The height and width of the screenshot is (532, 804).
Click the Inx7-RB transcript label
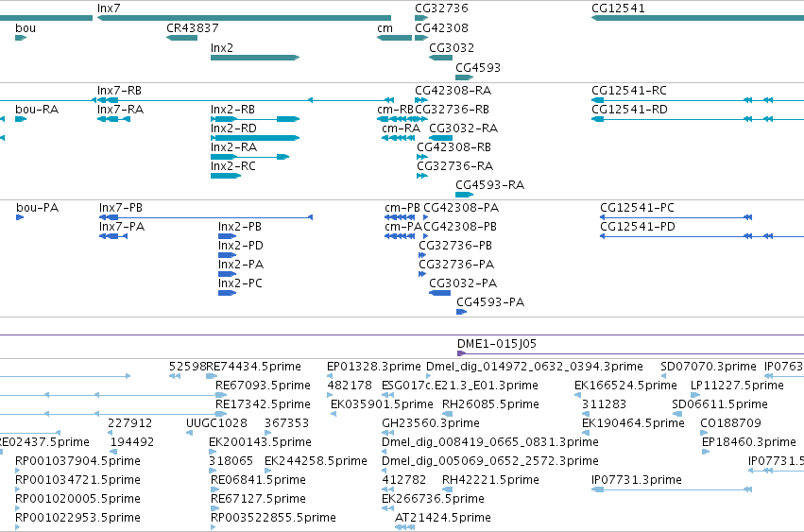click(x=119, y=91)
